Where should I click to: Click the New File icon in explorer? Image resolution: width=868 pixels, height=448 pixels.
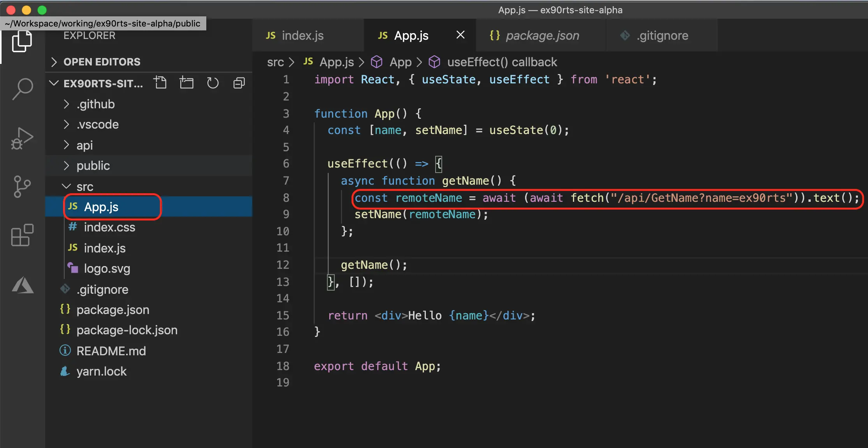click(x=160, y=83)
